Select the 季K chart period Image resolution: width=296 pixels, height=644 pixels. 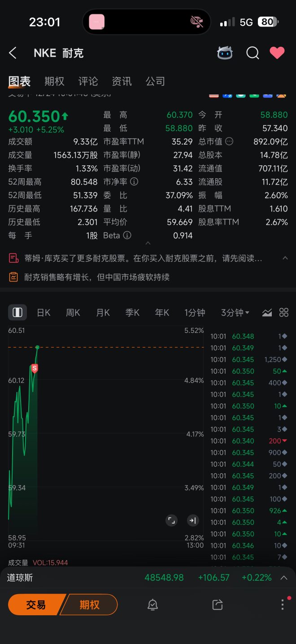pyautogui.click(x=132, y=313)
